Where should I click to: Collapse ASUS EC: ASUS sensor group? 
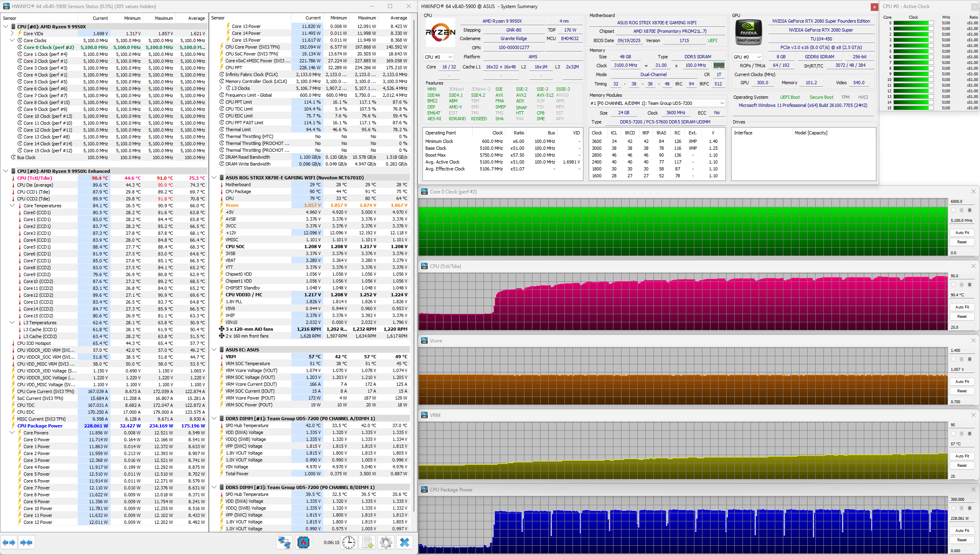(214, 350)
